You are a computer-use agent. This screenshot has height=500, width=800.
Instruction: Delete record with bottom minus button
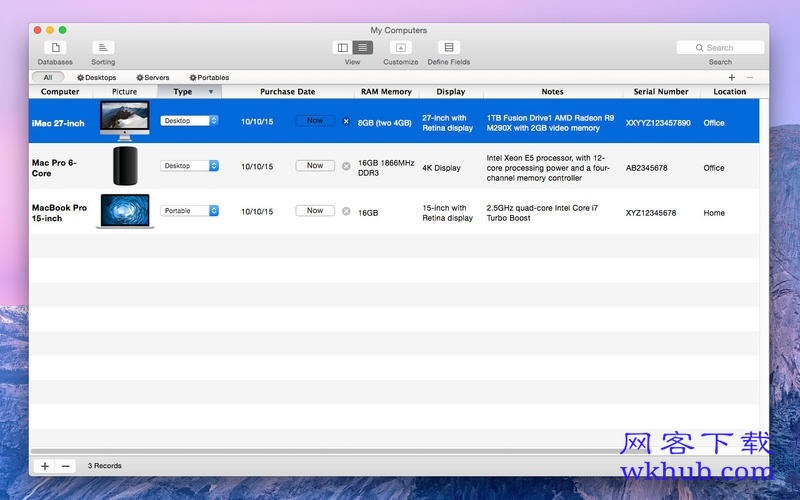pyautogui.click(x=65, y=466)
